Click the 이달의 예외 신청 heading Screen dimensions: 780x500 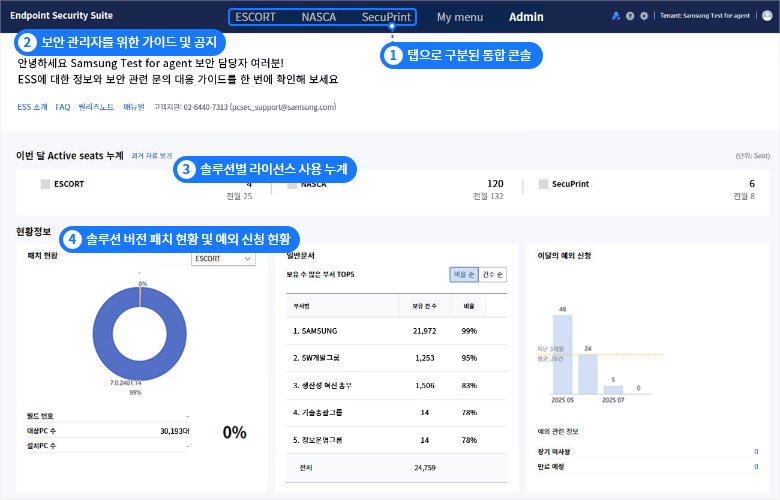(x=564, y=256)
